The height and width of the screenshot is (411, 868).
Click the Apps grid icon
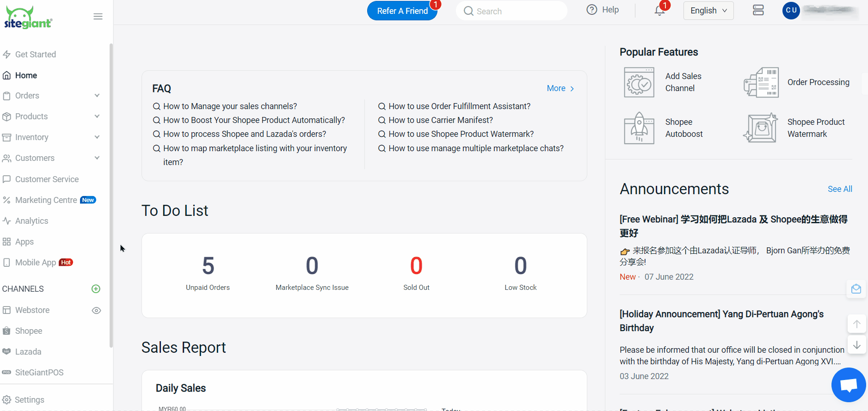pos(6,242)
